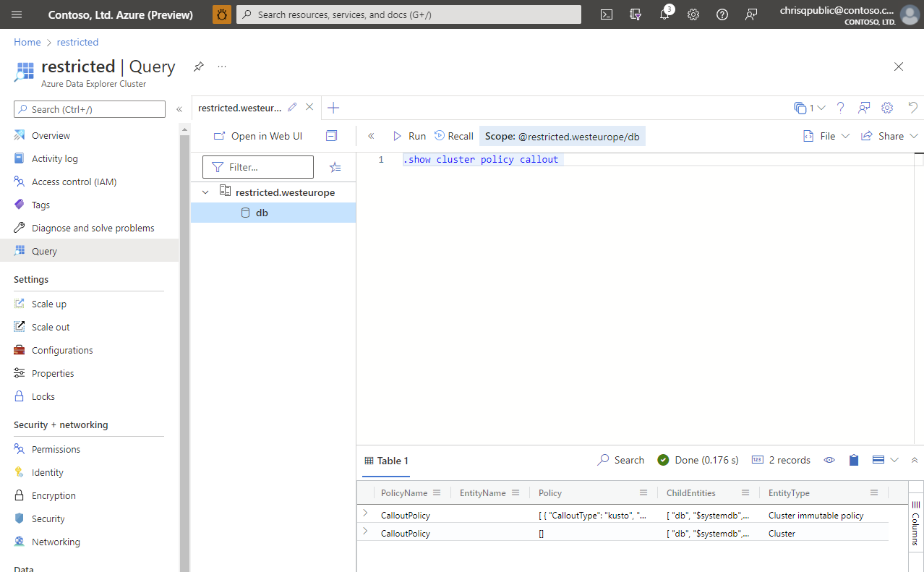
Task: Switch to the Table 1 results tab
Action: (x=387, y=461)
